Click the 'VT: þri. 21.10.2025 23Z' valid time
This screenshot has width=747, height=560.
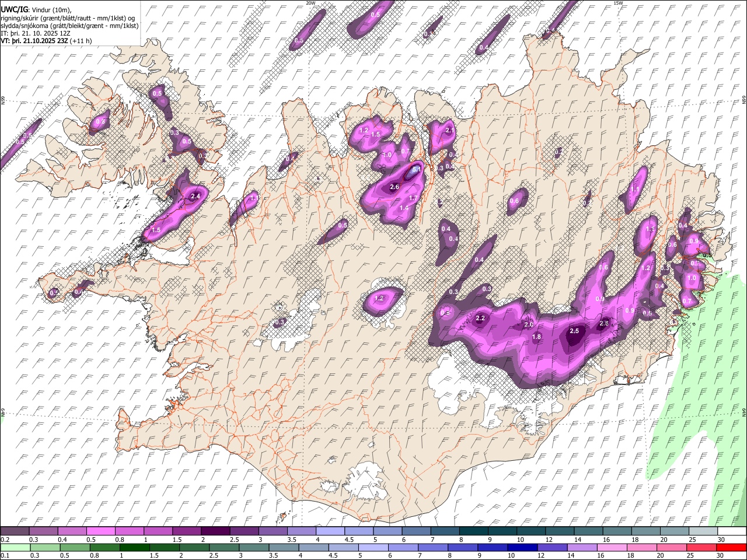(x=34, y=41)
